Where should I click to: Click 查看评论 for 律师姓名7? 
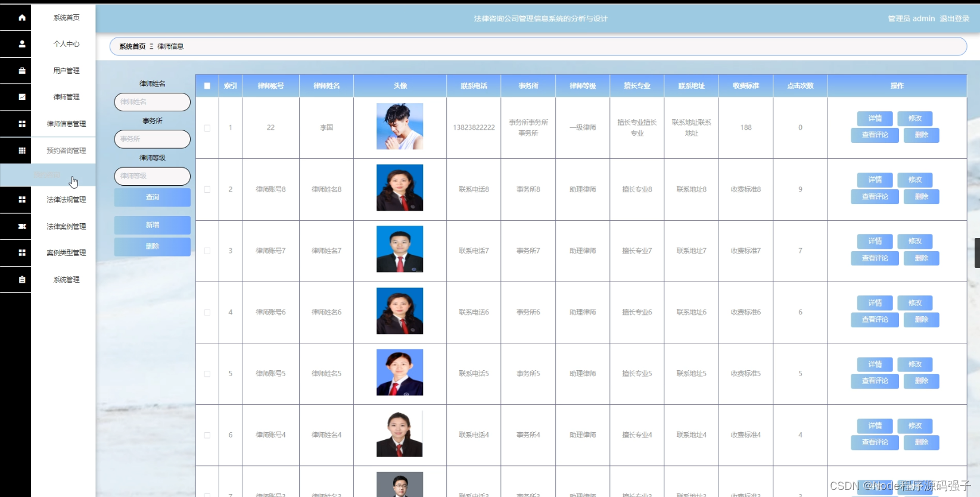pyautogui.click(x=875, y=258)
